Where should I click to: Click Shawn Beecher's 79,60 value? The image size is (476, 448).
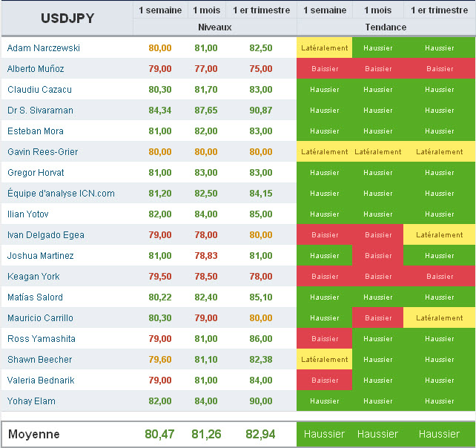coord(160,360)
